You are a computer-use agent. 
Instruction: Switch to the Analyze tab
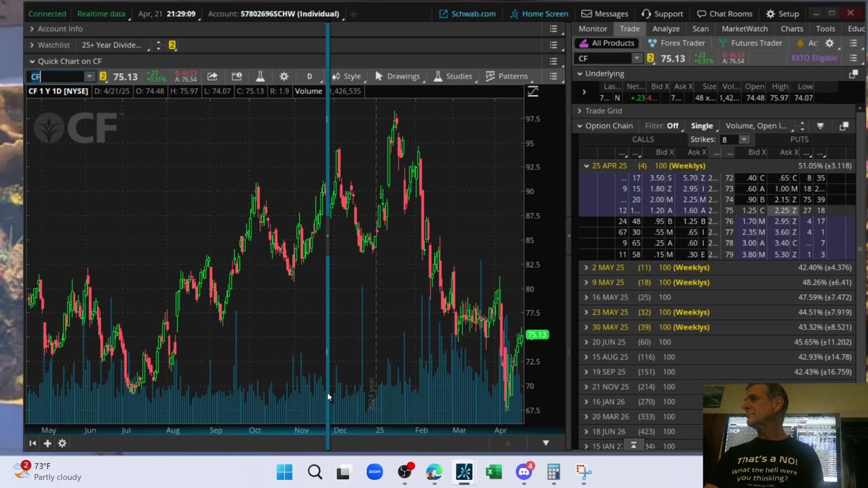click(x=666, y=28)
